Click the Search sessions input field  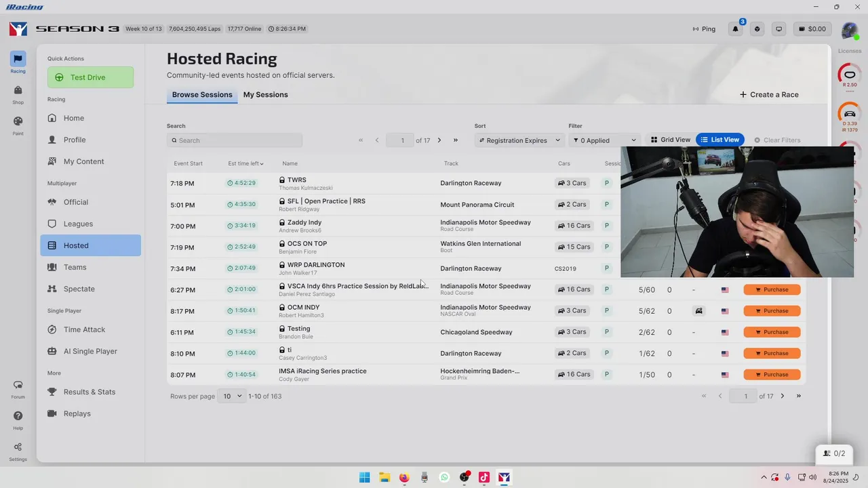pyautogui.click(x=235, y=140)
